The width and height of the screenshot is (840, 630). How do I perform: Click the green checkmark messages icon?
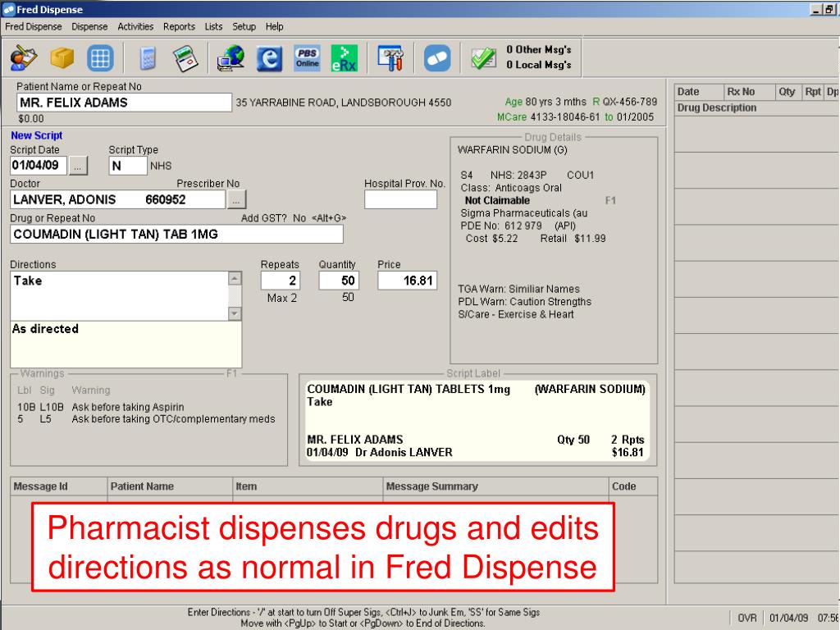pos(483,58)
